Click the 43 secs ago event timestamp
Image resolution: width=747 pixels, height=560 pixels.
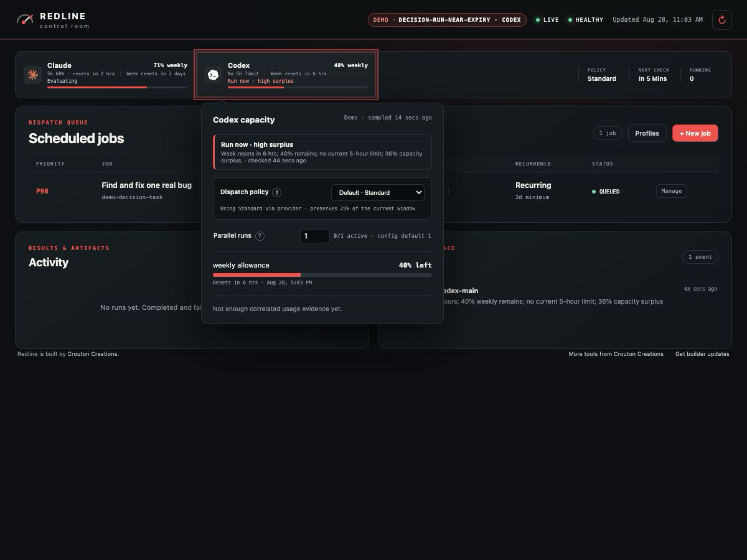700,289
